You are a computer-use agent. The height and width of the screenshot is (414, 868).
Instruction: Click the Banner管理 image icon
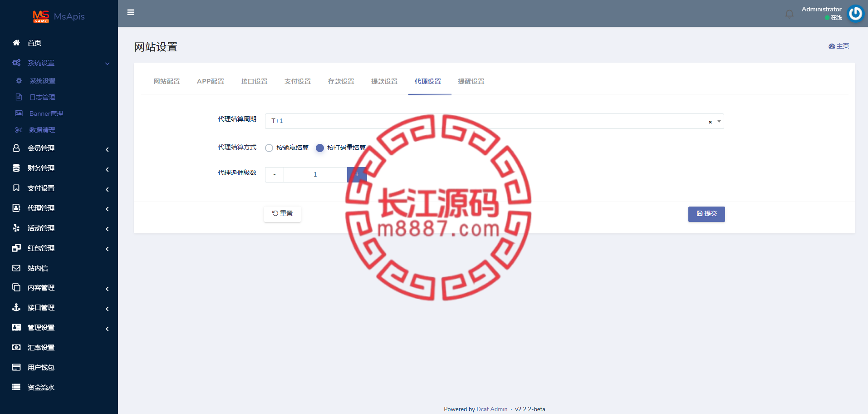click(x=19, y=113)
